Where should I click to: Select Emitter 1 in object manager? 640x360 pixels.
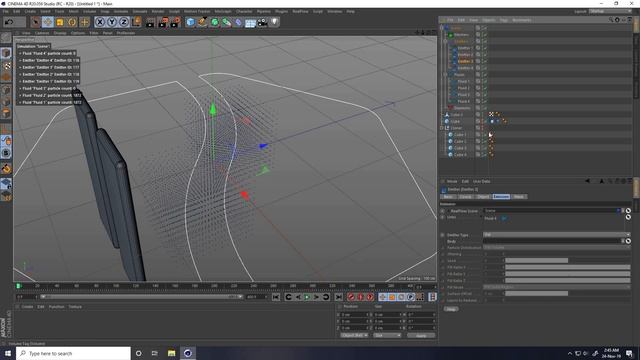pos(465,48)
